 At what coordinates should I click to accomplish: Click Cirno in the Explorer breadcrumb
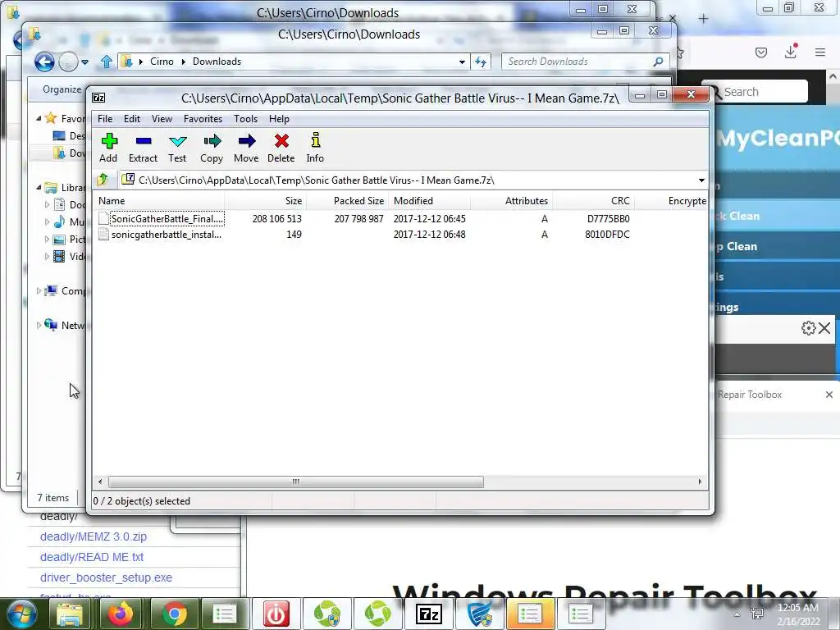tap(162, 62)
